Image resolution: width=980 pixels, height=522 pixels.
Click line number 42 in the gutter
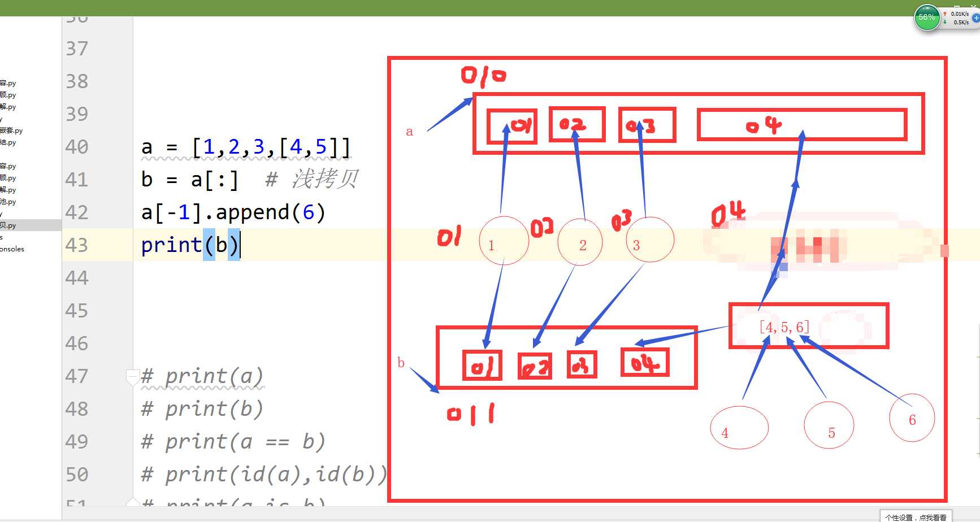pos(77,212)
